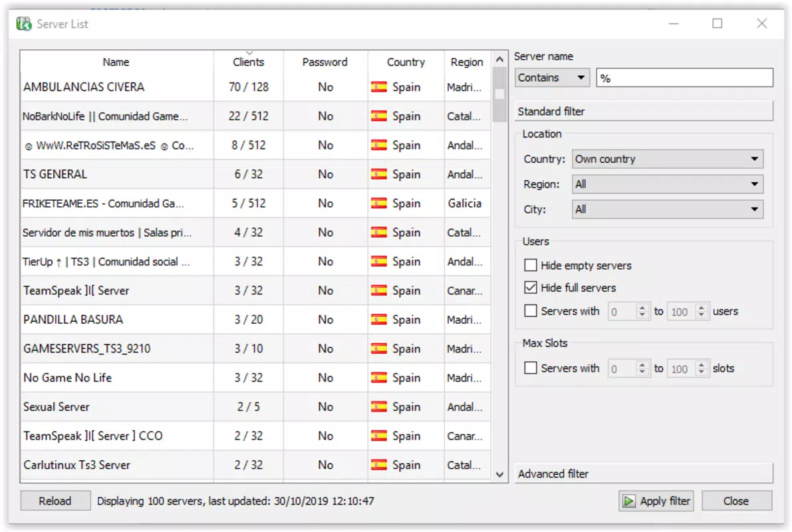Sort server list by Password column

pos(325,62)
